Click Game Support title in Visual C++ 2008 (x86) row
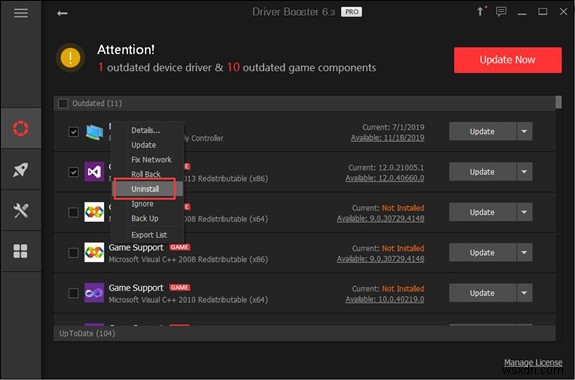The height and width of the screenshot is (380, 575). pyautogui.click(x=136, y=248)
